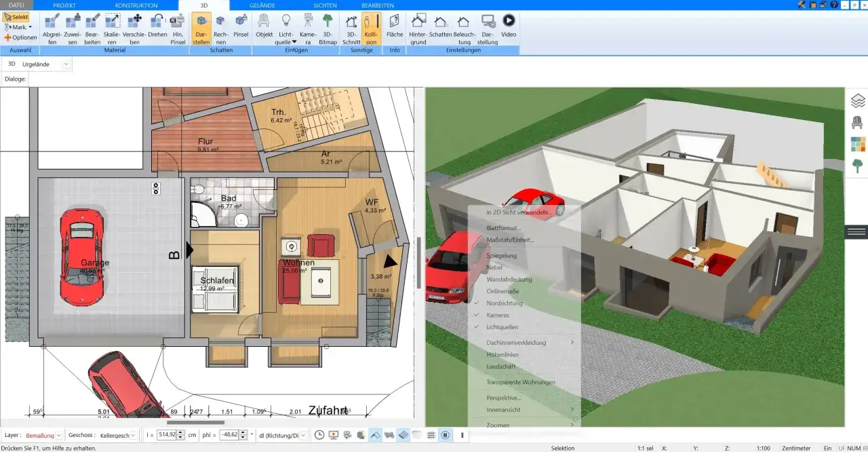This screenshot has height=452, width=868.
Task: Open Optionen in Auswahl group
Action: click(x=20, y=37)
